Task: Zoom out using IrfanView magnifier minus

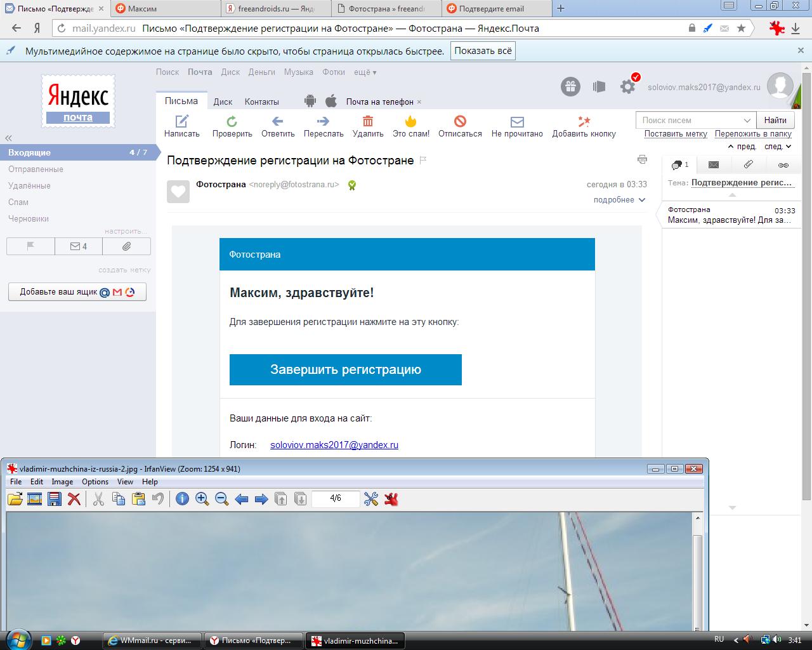Action: 221,499
